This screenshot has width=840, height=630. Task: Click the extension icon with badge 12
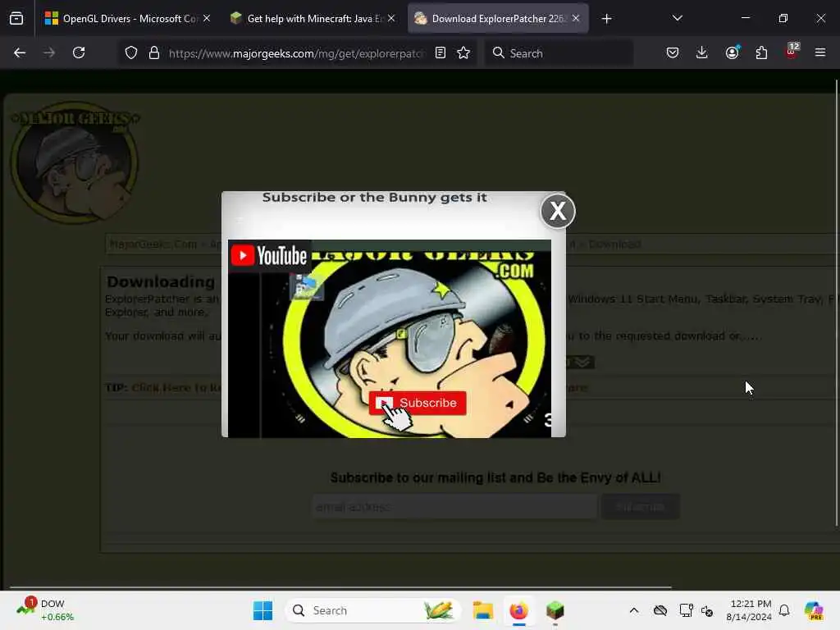pos(792,52)
